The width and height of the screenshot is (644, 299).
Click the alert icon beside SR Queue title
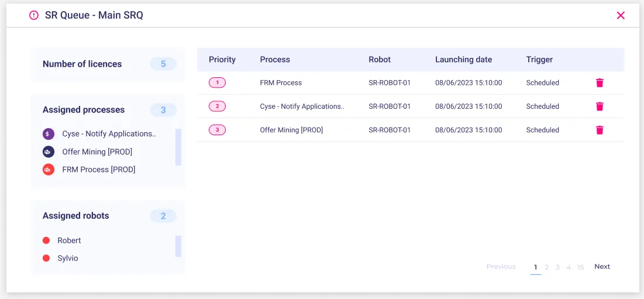tap(34, 16)
